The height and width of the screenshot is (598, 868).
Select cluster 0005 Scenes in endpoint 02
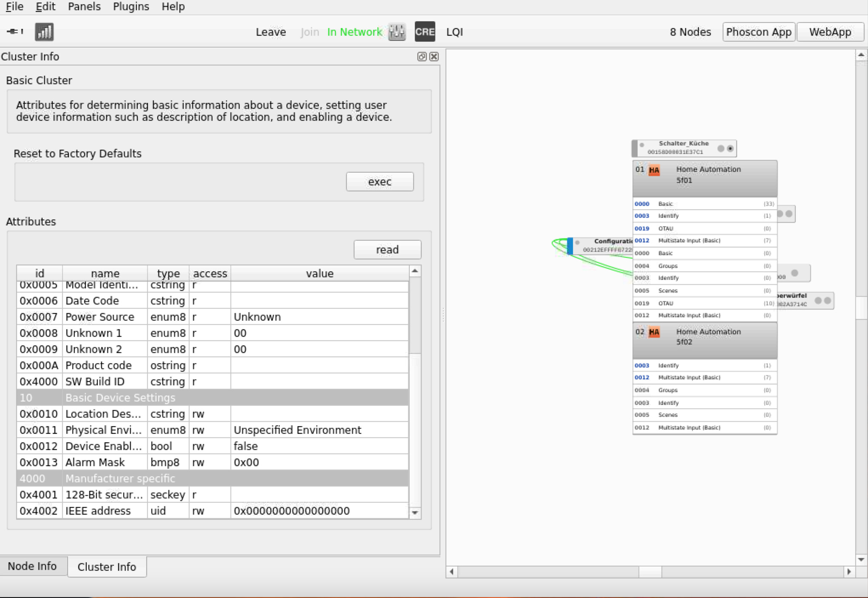[x=705, y=415]
